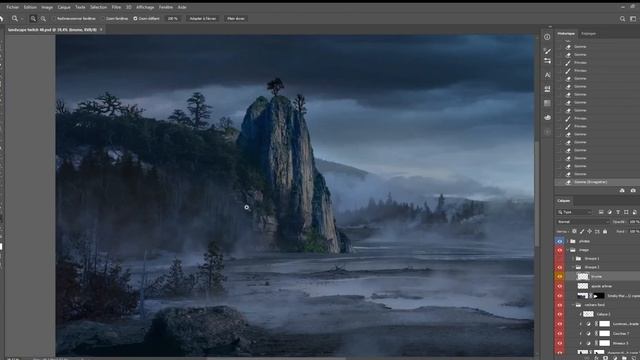Open the Normal blend mode dropdown
This screenshot has width=640, height=360.
coord(582,222)
